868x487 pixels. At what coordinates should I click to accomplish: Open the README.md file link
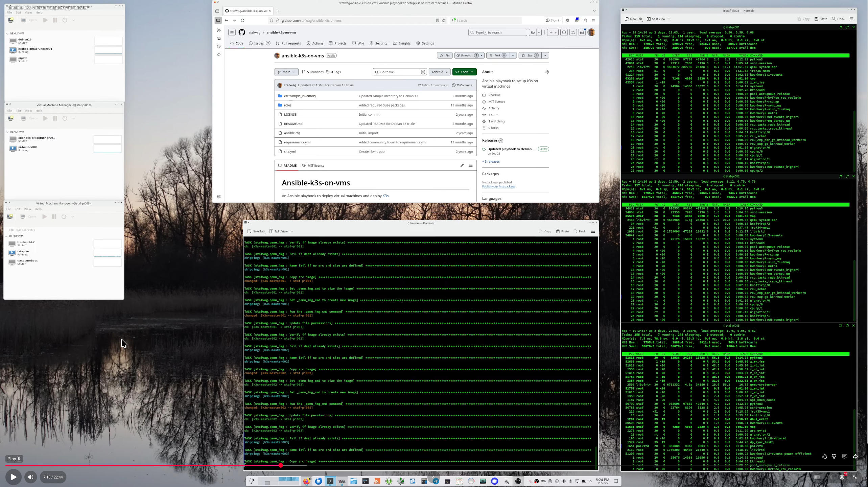pyautogui.click(x=293, y=123)
